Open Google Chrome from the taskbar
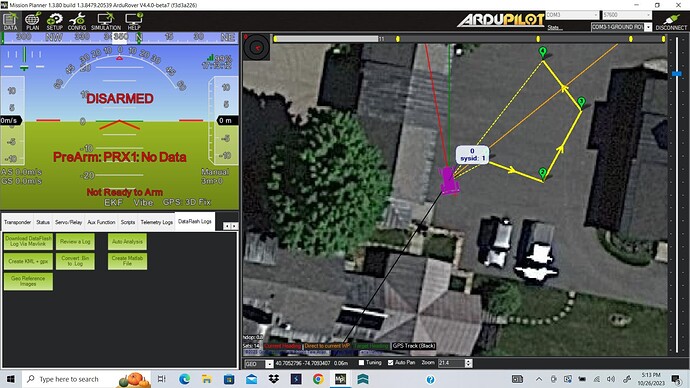 [x=318, y=379]
